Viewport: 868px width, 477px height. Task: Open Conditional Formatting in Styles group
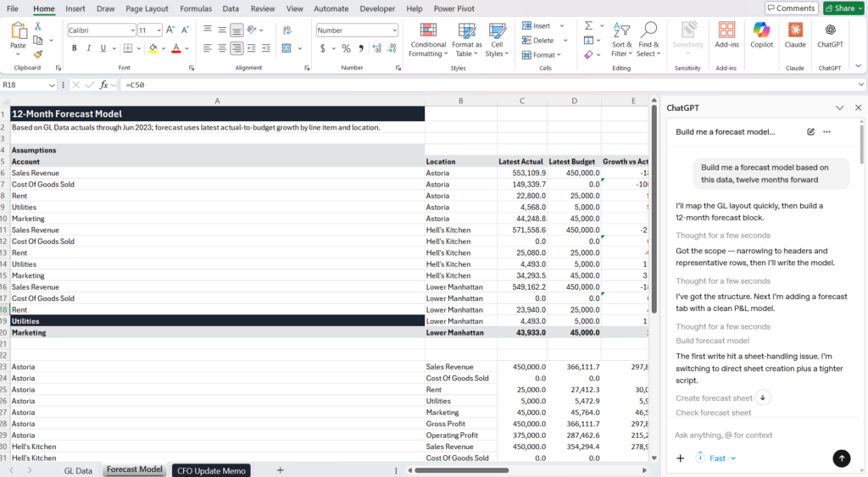tap(428, 39)
